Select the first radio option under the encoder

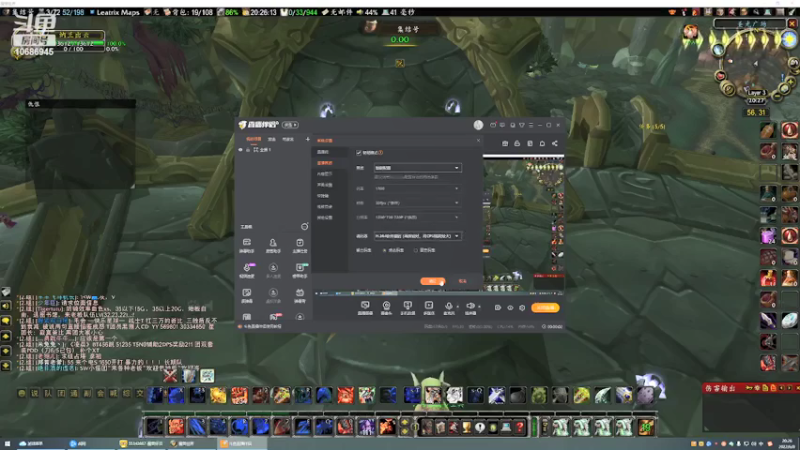(x=385, y=251)
